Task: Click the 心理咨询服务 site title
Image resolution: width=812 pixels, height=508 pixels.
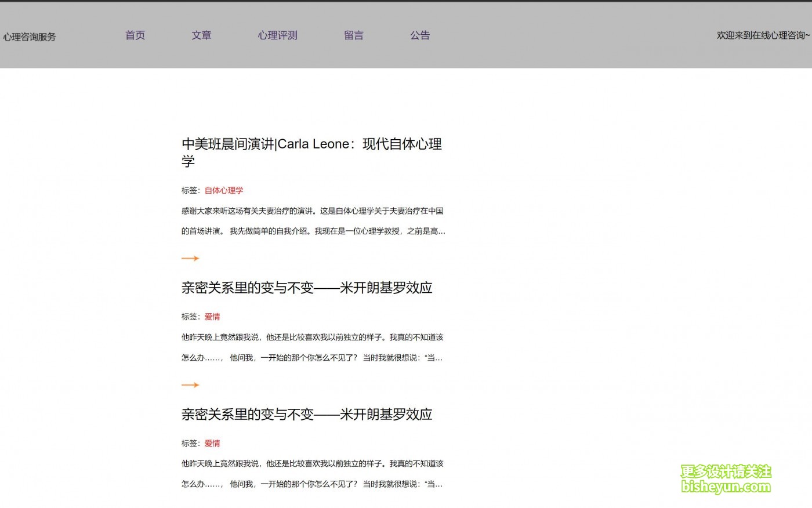Action: (x=30, y=37)
